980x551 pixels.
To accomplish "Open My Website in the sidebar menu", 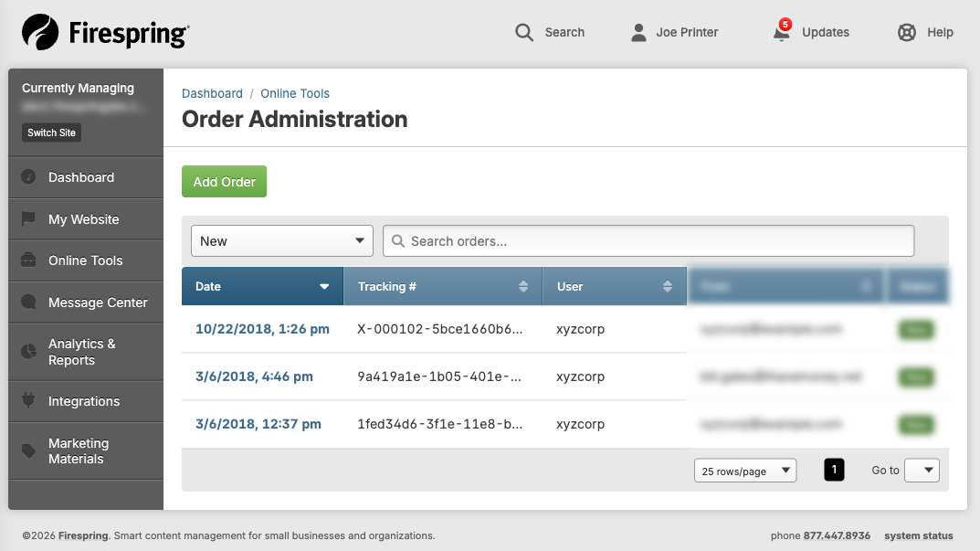I will (x=86, y=219).
